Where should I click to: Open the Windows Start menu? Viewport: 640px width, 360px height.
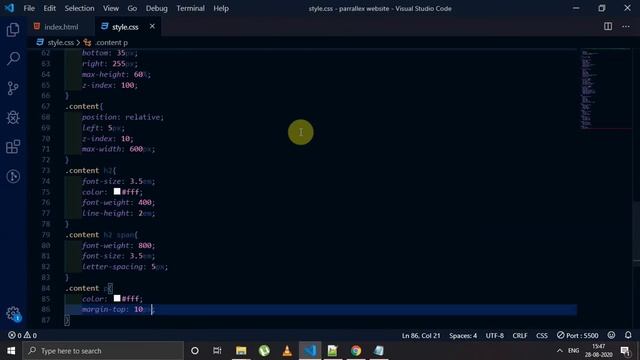point(11,351)
